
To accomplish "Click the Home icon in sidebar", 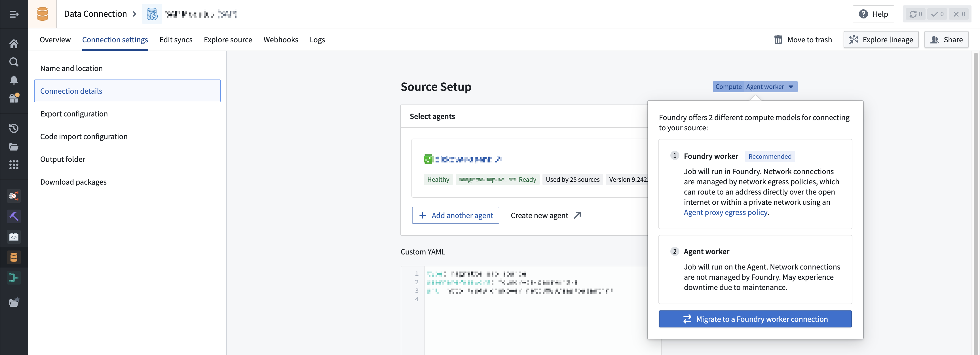I will (14, 44).
